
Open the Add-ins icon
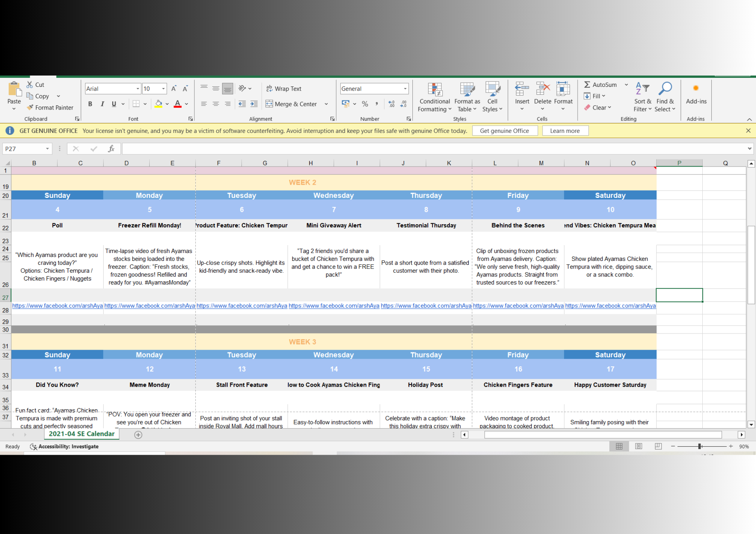[696, 88]
